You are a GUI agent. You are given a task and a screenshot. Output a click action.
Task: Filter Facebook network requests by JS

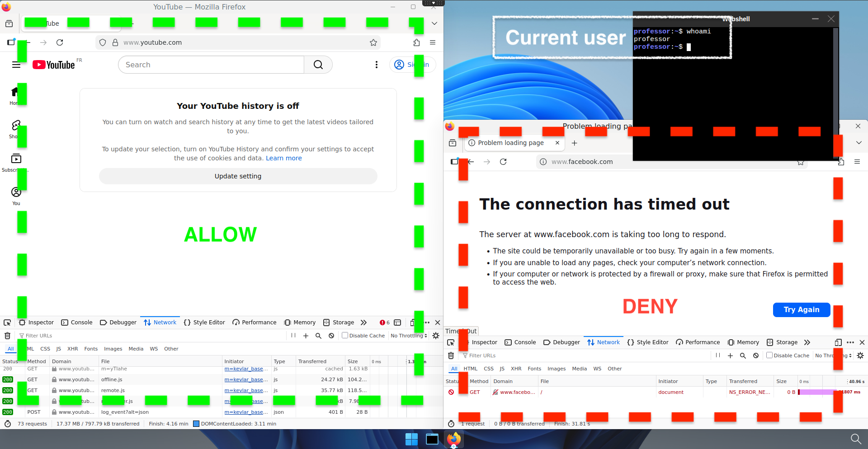[x=502, y=369]
